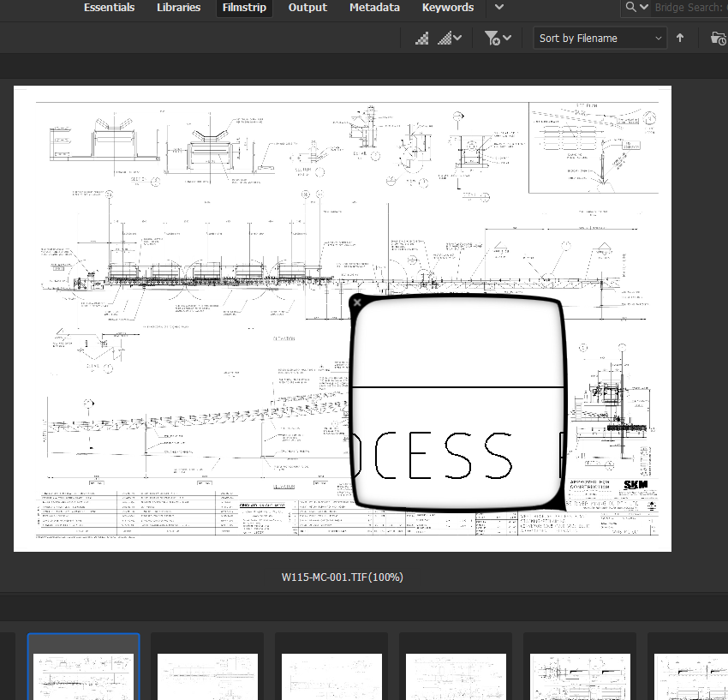The height and width of the screenshot is (700, 728).
Task: Open filter items by rating menu
Action: [498, 38]
